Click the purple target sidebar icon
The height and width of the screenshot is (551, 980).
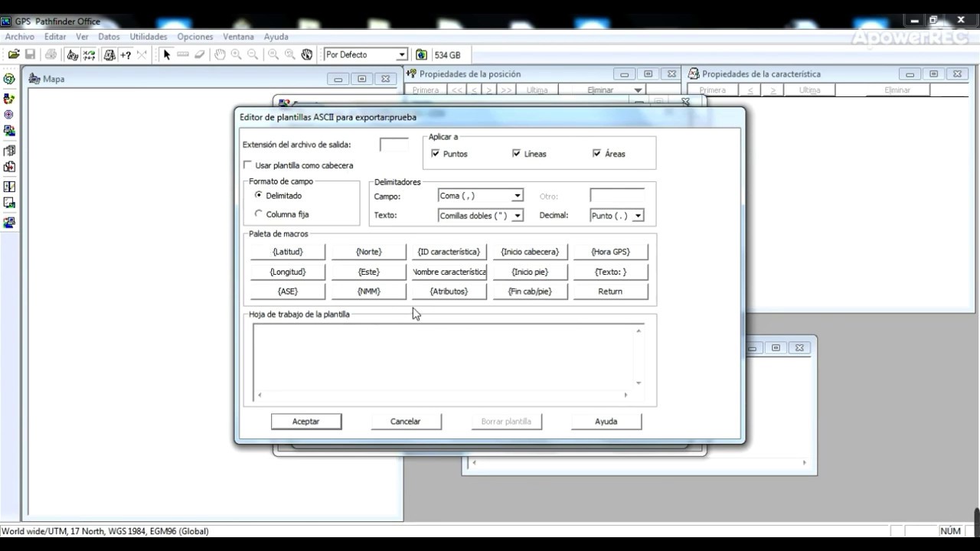point(9,115)
